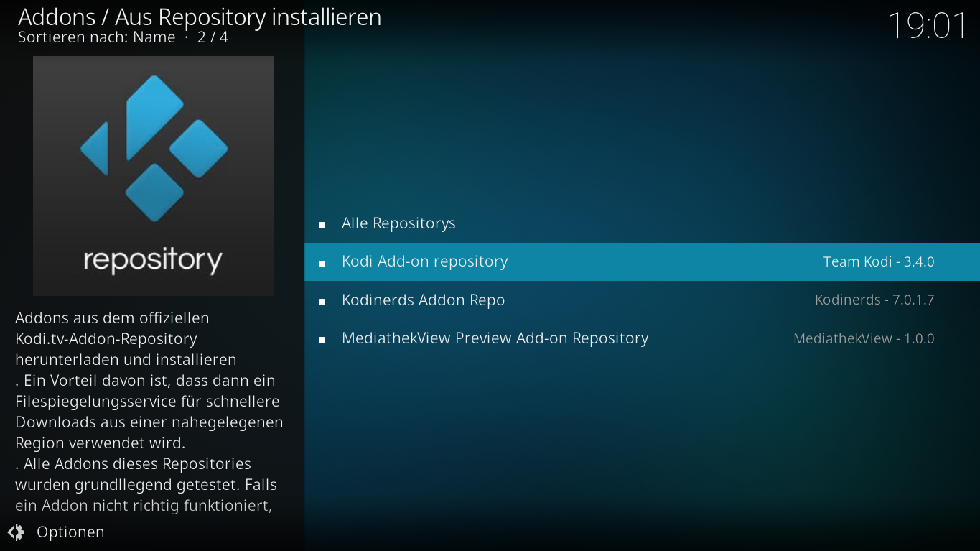Click bullet icon beside Kodinerds Addon Repo

(x=322, y=302)
